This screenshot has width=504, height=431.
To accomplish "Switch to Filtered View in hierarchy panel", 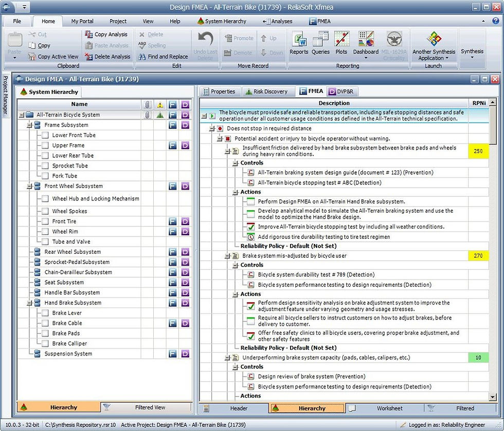I will click(147, 407).
